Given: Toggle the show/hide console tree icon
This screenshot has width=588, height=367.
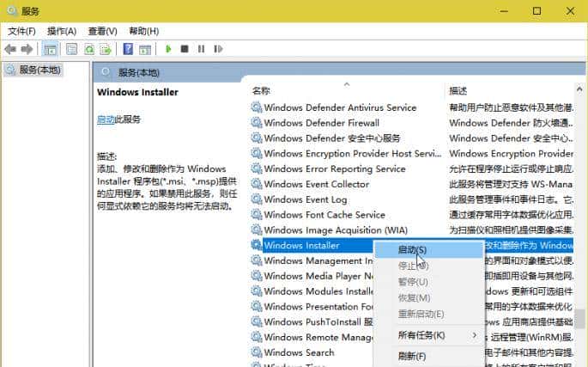Looking at the screenshot, I should pyautogui.click(x=50, y=49).
